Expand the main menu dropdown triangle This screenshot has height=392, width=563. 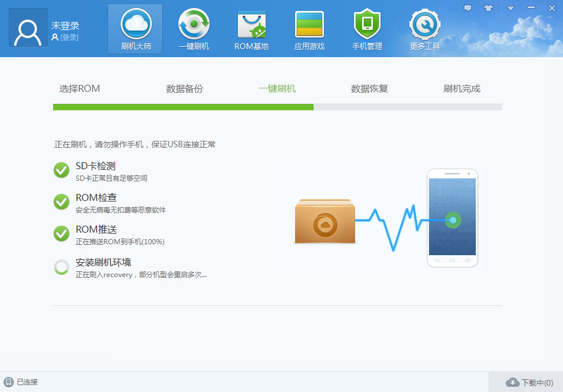point(510,8)
